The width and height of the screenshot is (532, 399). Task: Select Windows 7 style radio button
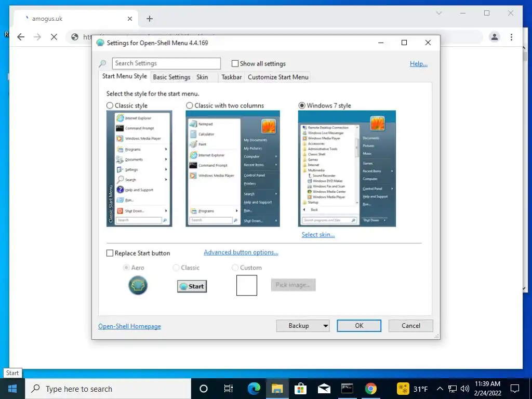tap(302, 105)
